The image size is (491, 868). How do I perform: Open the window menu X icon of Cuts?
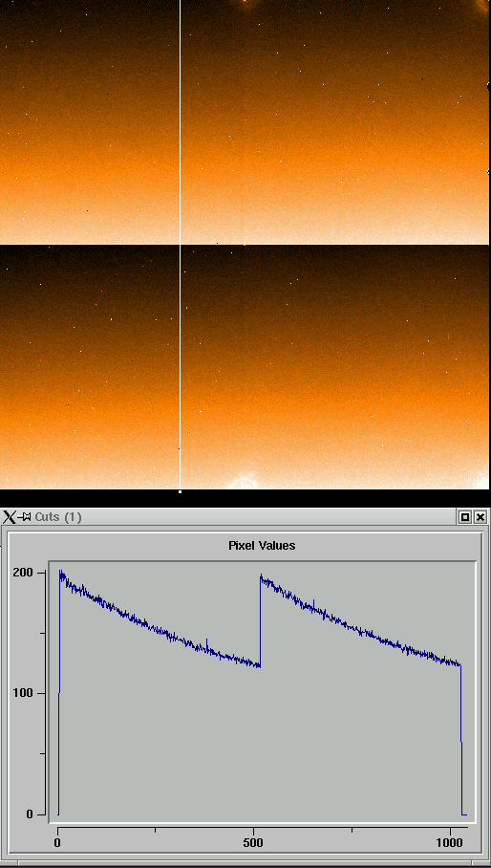pyautogui.click(x=9, y=517)
